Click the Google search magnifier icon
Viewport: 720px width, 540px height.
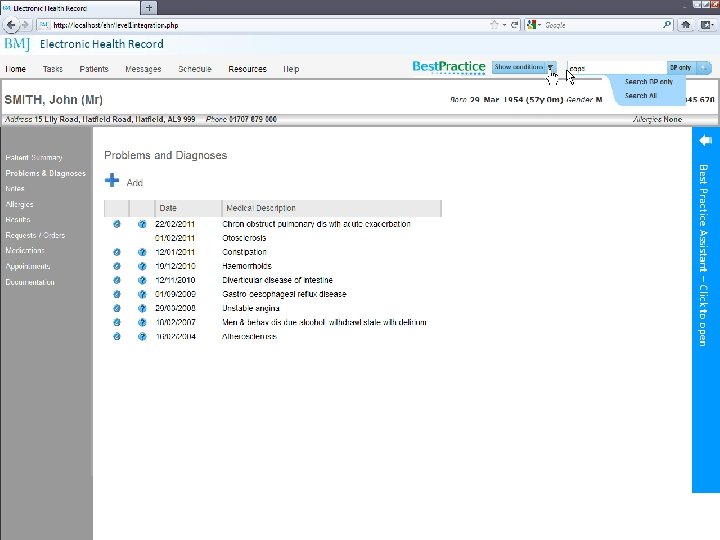(667, 25)
